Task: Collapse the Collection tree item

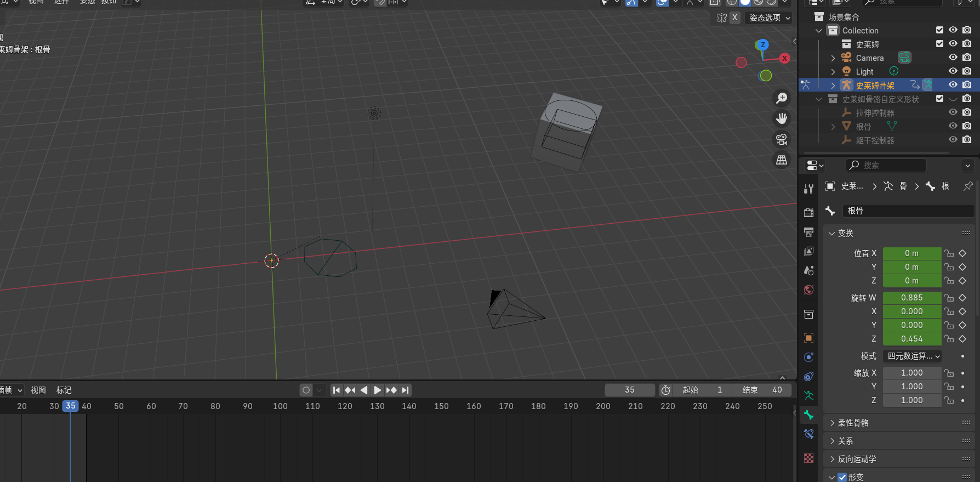Action: (819, 31)
